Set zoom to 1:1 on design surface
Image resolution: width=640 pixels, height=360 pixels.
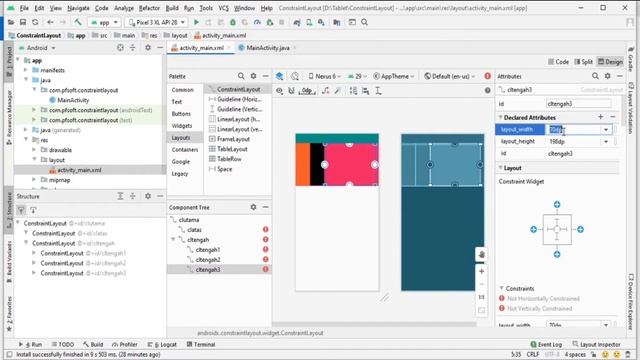[x=482, y=298]
